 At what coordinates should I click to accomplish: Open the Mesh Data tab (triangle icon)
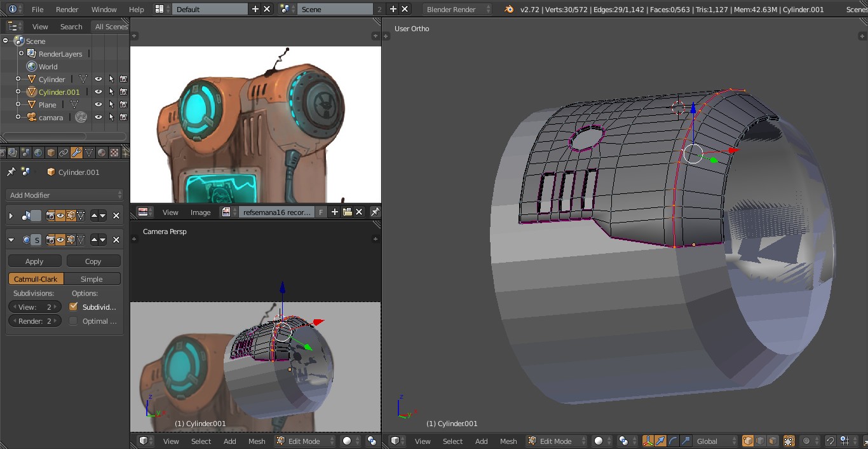(89, 153)
